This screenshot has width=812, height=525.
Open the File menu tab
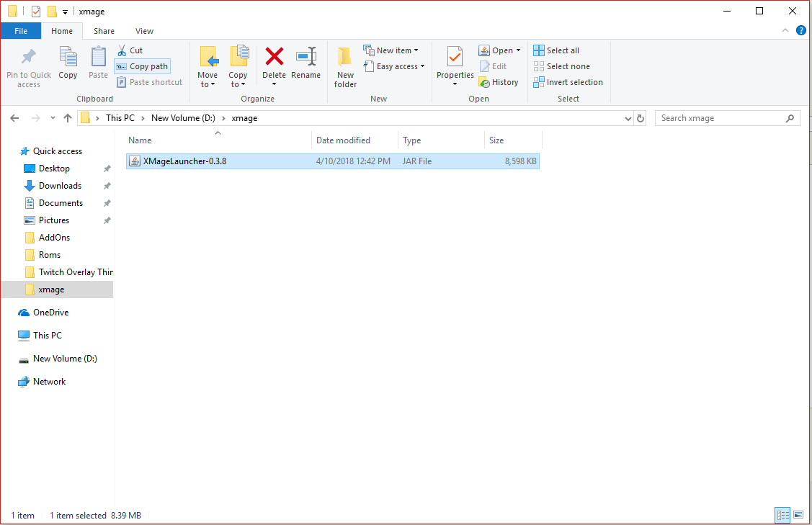[21, 31]
